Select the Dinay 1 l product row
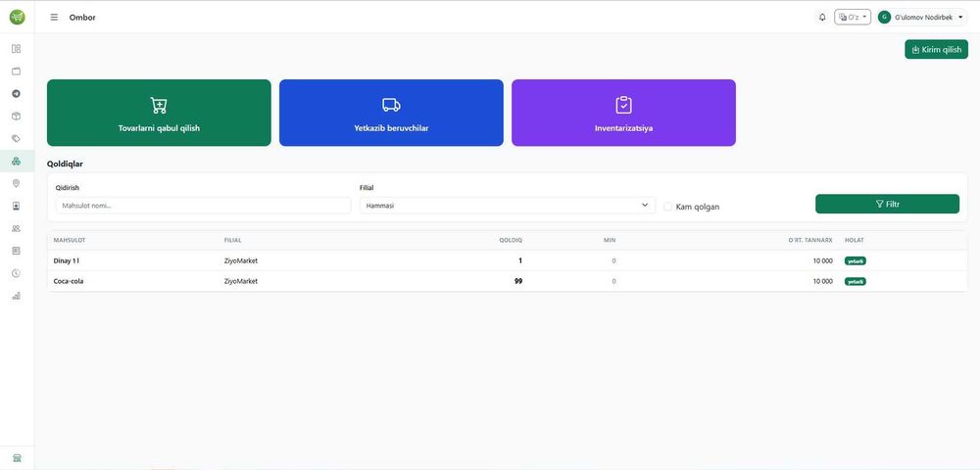The image size is (980, 470). 508,260
